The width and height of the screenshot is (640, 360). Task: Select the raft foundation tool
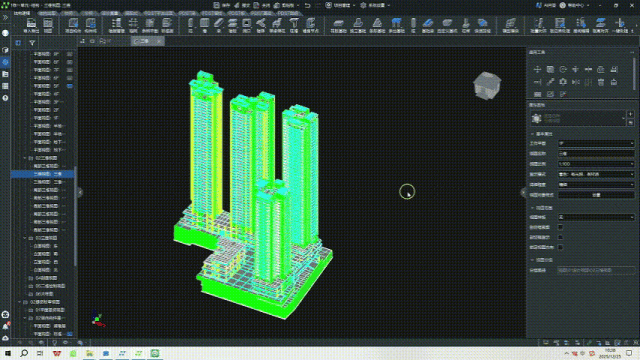(338, 25)
